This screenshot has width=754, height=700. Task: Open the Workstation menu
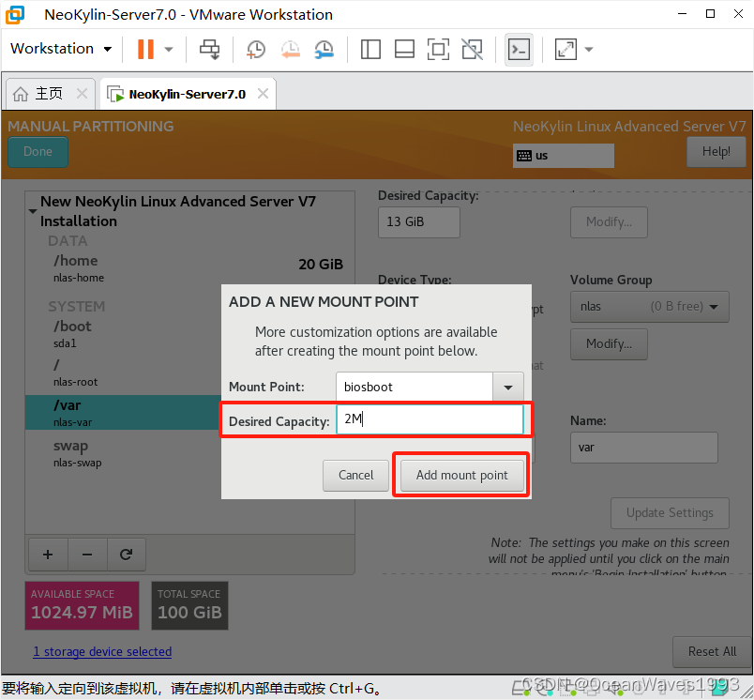tap(61, 49)
